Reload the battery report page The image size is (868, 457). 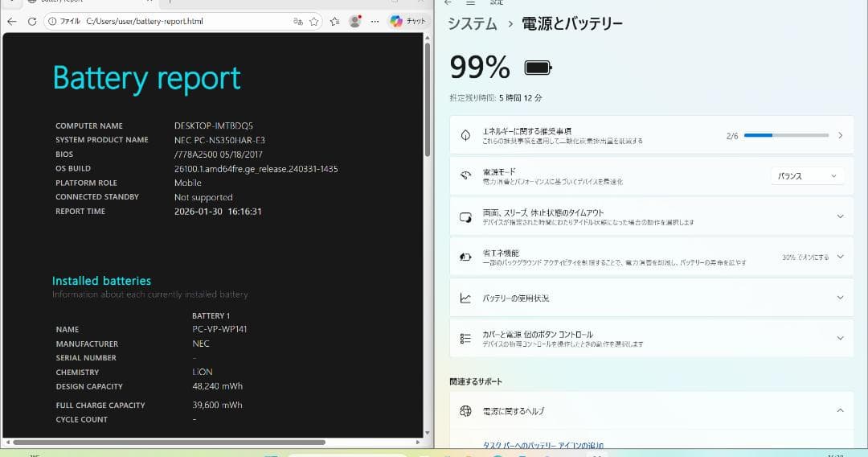(32, 21)
